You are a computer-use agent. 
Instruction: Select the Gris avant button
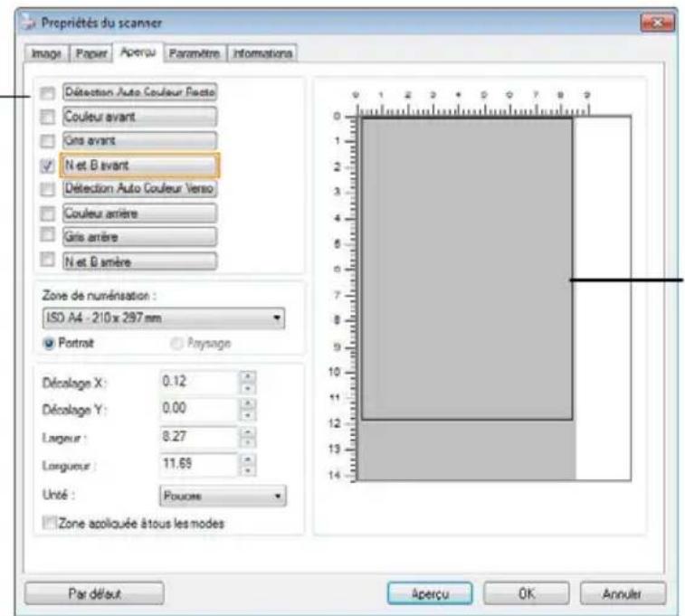pos(139,140)
